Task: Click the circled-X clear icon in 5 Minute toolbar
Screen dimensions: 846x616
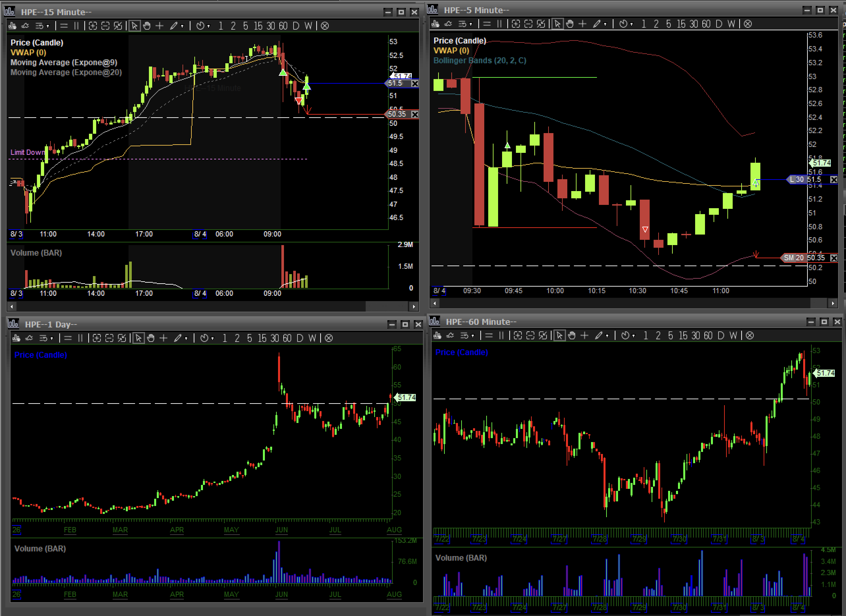Action: click(748, 24)
